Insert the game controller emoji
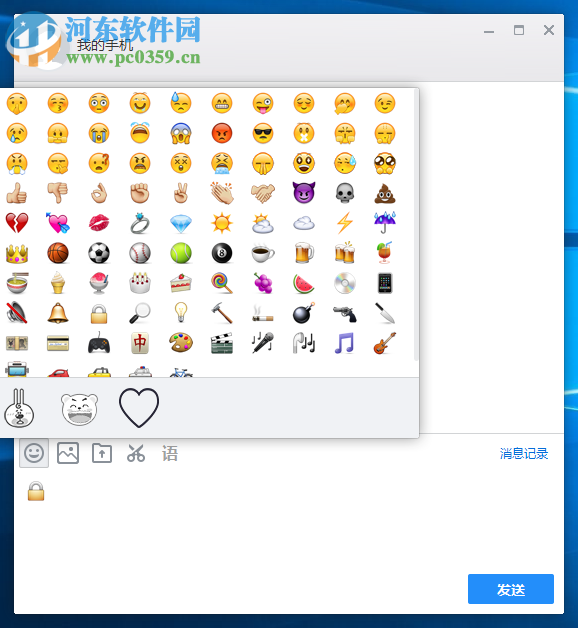The image size is (578, 628). [99, 343]
